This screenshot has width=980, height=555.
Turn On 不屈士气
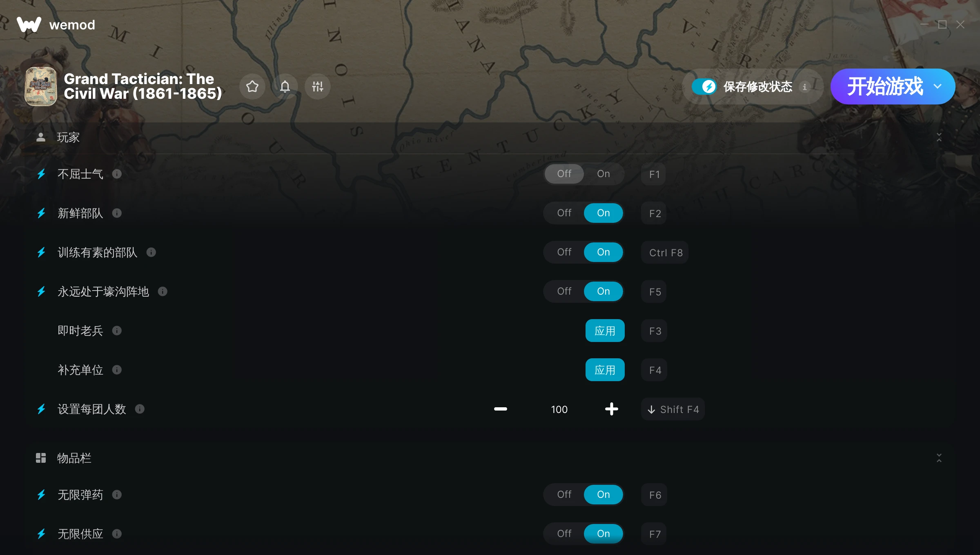(x=604, y=174)
